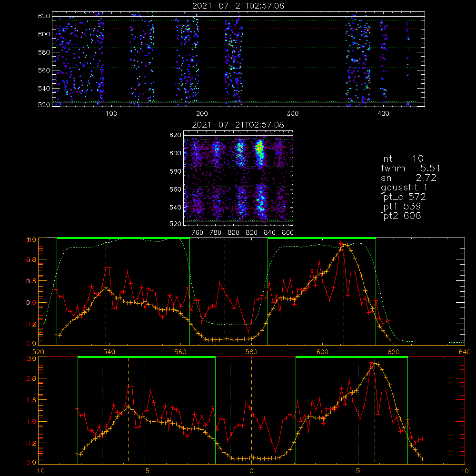Click x-axis label 5 of bottom plot
This screenshot has height=476, width=476.
[x=358, y=471]
